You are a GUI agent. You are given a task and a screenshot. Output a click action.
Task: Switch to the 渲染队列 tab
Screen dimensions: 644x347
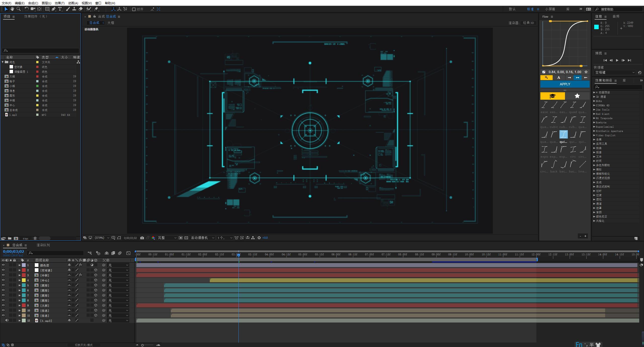click(x=43, y=245)
